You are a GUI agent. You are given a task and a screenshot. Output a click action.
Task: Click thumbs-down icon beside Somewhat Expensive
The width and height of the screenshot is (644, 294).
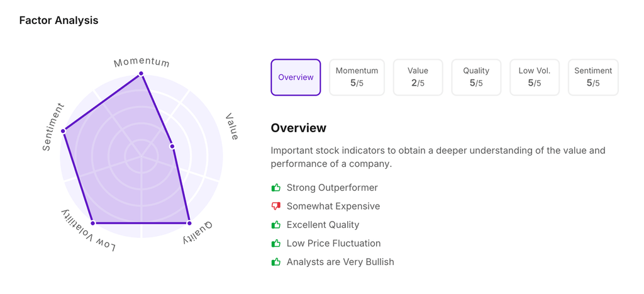click(275, 206)
